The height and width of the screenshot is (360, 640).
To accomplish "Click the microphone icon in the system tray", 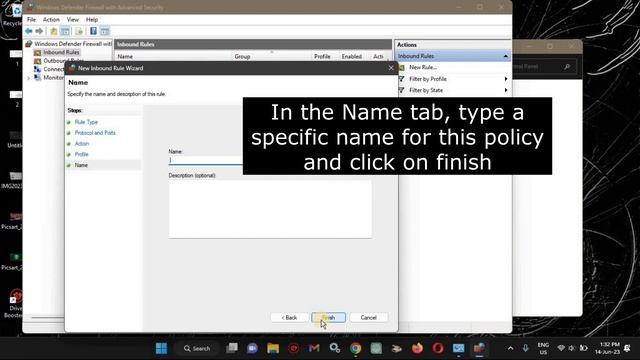I will pyautogui.click(x=525, y=348).
